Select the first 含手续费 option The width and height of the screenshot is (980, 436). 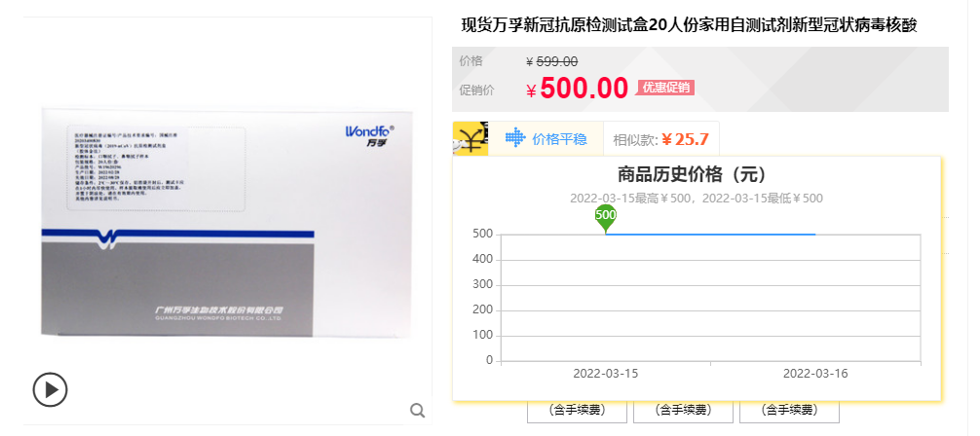pyautogui.click(x=577, y=411)
